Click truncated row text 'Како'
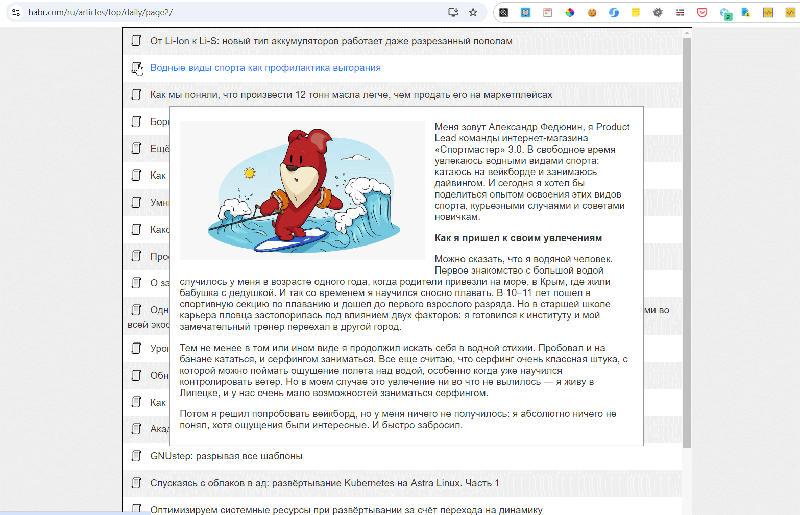This screenshot has width=800, height=515. tap(159, 230)
